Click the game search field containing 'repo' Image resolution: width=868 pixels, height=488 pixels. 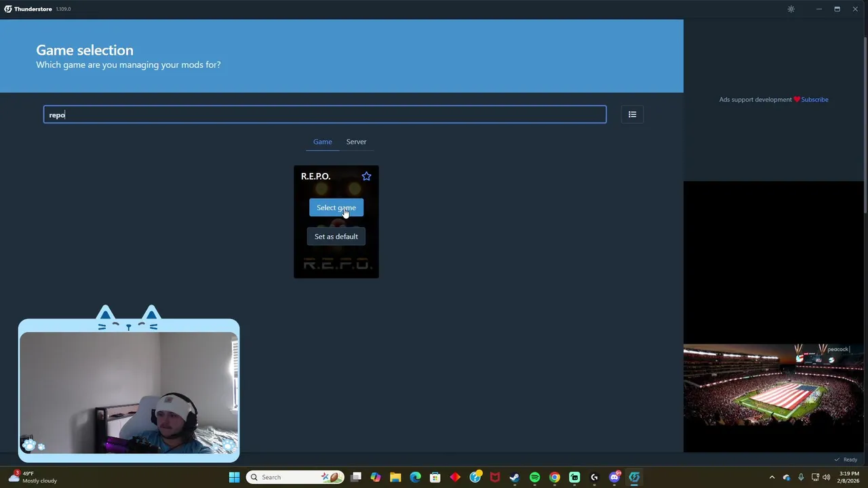click(325, 115)
